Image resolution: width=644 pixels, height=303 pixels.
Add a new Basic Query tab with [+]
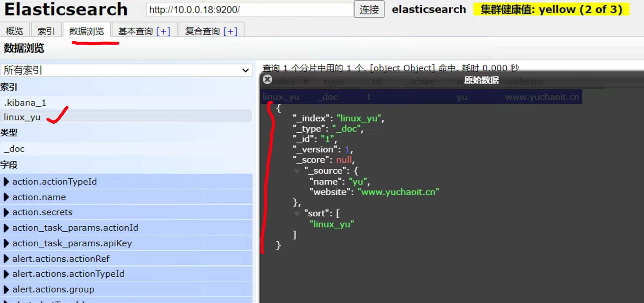pos(163,31)
